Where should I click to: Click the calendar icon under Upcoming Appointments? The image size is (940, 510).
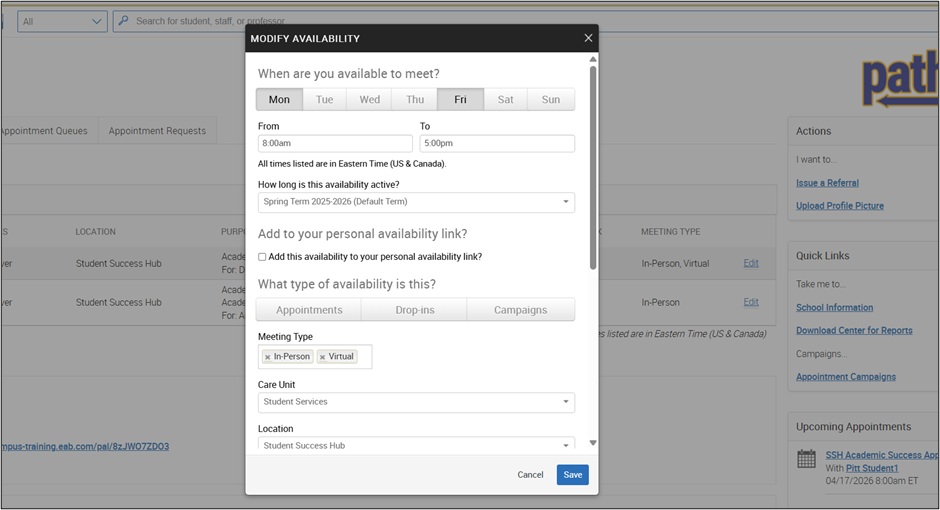click(x=806, y=458)
